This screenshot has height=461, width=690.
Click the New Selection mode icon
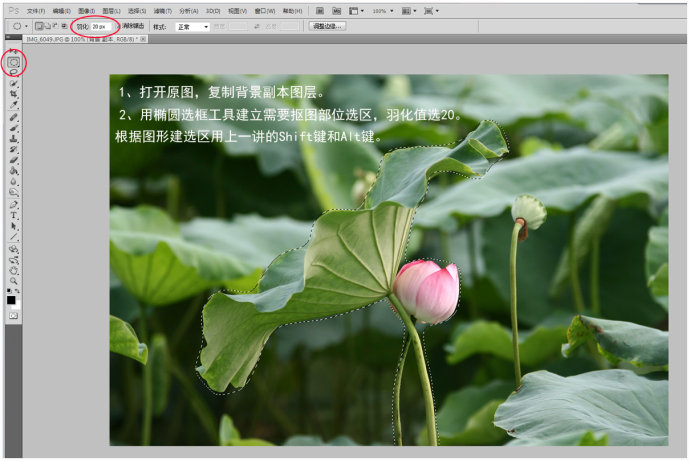click(38, 26)
